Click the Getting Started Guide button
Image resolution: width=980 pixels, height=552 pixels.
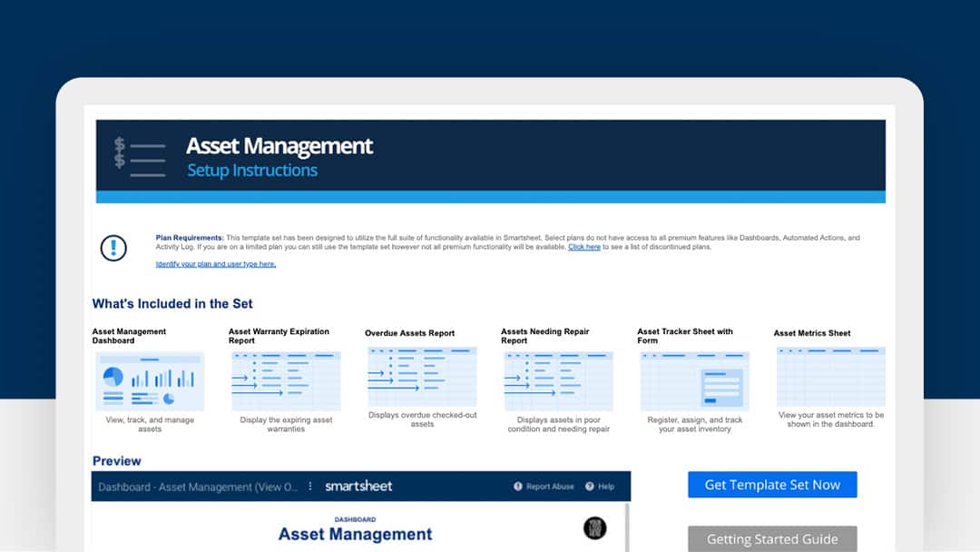[772, 538]
